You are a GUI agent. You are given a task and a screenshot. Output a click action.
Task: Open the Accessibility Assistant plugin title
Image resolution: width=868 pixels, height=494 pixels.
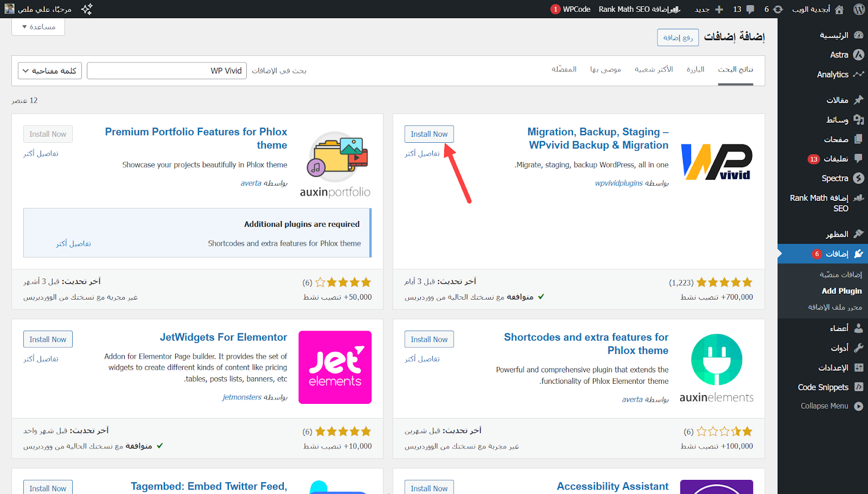(x=612, y=486)
